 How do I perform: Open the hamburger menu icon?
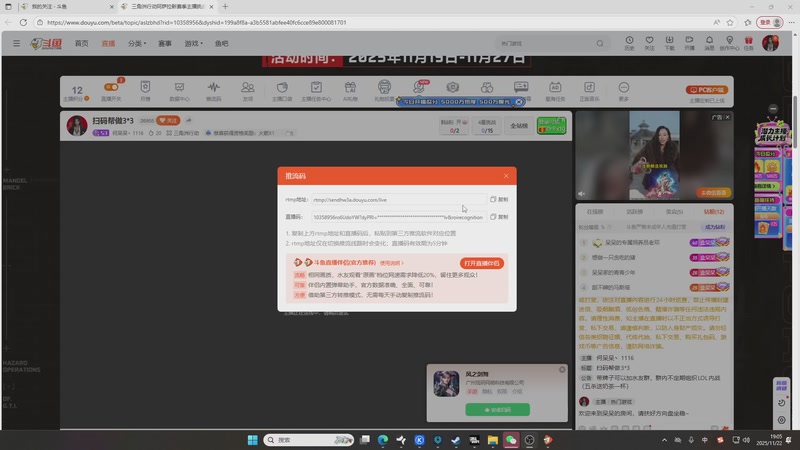(x=16, y=43)
